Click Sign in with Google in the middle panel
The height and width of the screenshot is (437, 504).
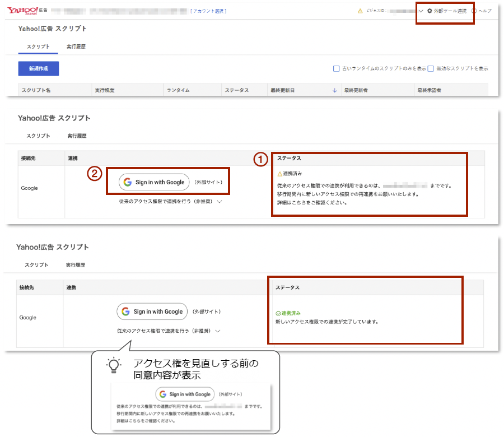(x=154, y=182)
